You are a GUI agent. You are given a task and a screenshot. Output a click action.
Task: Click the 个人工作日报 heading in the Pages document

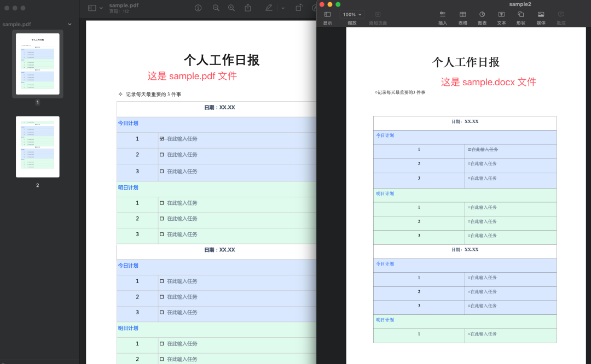pos(466,62)
